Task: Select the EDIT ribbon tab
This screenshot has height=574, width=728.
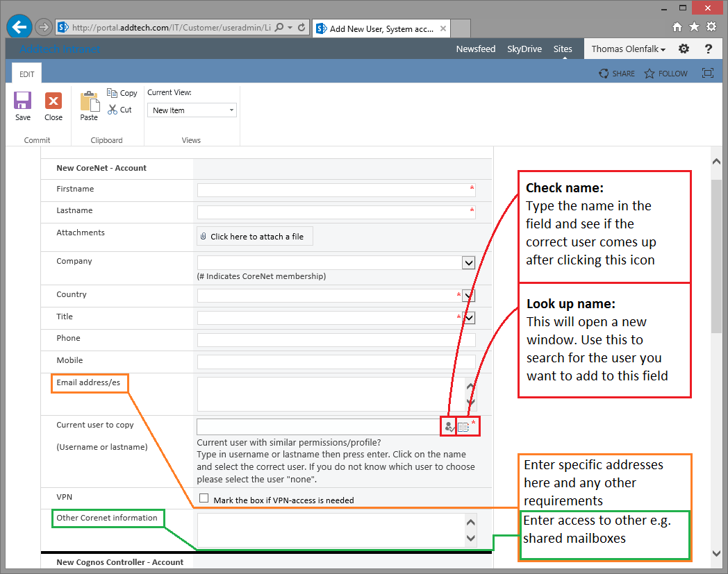Action: (x=27, y=74)
